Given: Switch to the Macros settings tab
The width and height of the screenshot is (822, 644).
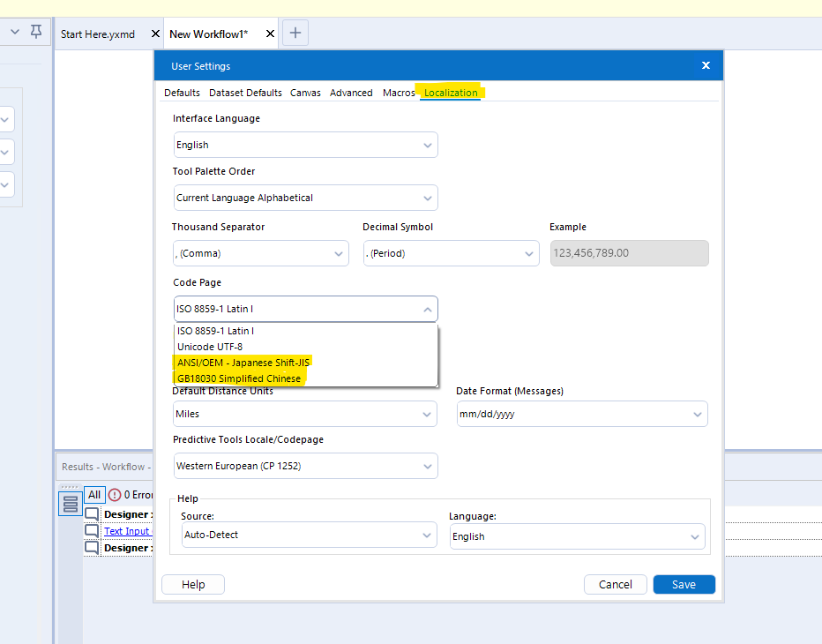Looking at the screenshot, I should (399, 92).
